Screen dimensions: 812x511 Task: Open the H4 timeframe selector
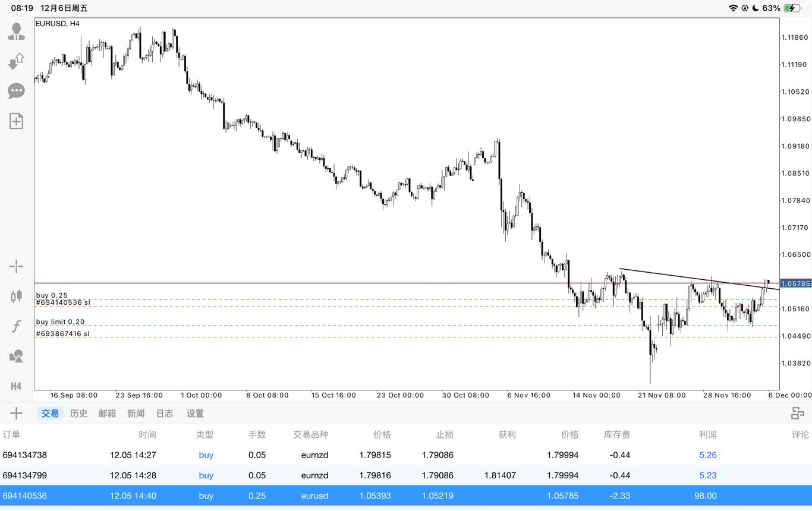click(16, 386)
